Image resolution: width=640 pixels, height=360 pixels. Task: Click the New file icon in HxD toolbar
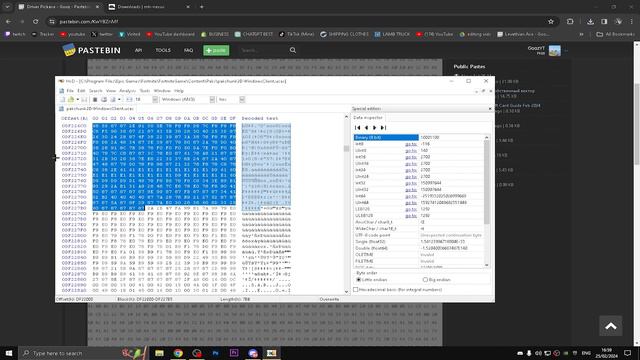pyautogui.click(x=62, y=100)
